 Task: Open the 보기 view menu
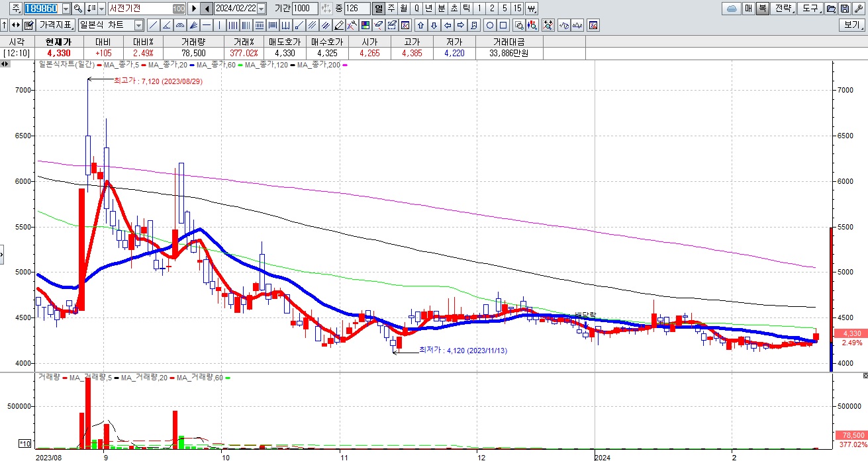tap(853, 25)
